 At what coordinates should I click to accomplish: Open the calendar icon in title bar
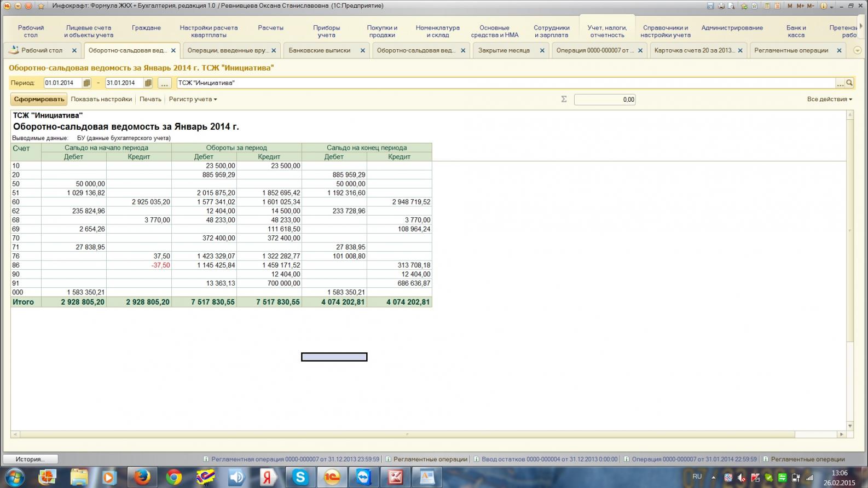pyautogui.click(x=777, y=6)
